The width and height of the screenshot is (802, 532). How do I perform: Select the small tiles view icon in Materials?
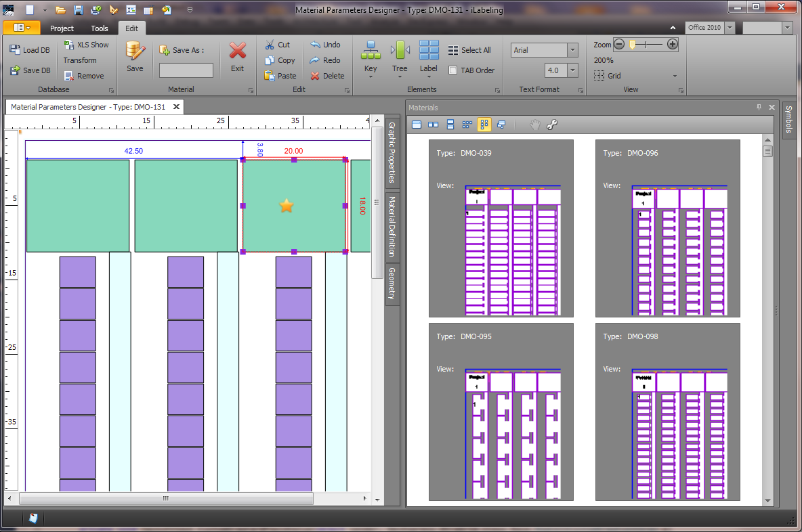point(467,125)
